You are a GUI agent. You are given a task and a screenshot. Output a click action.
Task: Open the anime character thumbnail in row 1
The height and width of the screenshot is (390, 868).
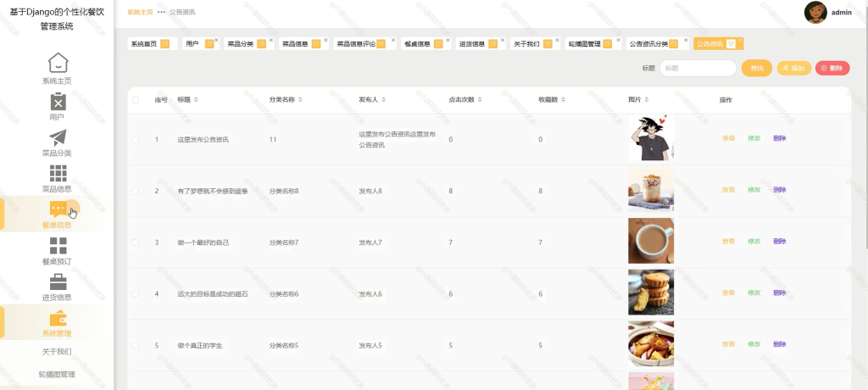651,138
